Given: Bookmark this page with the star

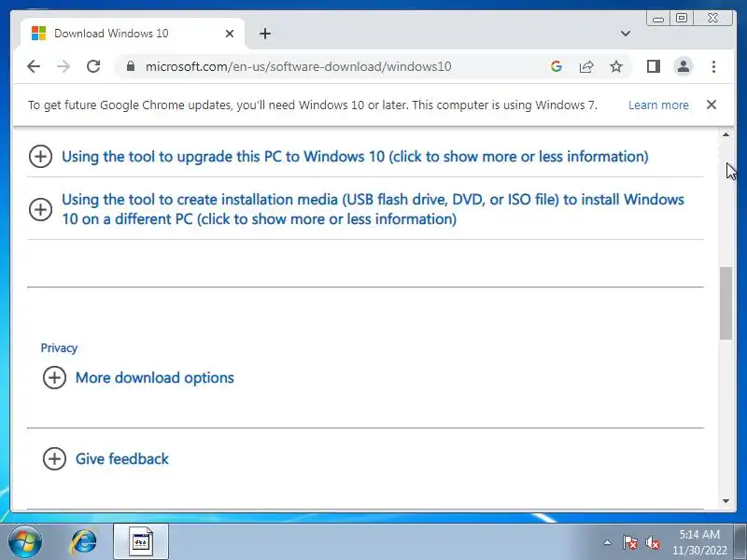Looking at the screenshot, I should tap(616, 66).
